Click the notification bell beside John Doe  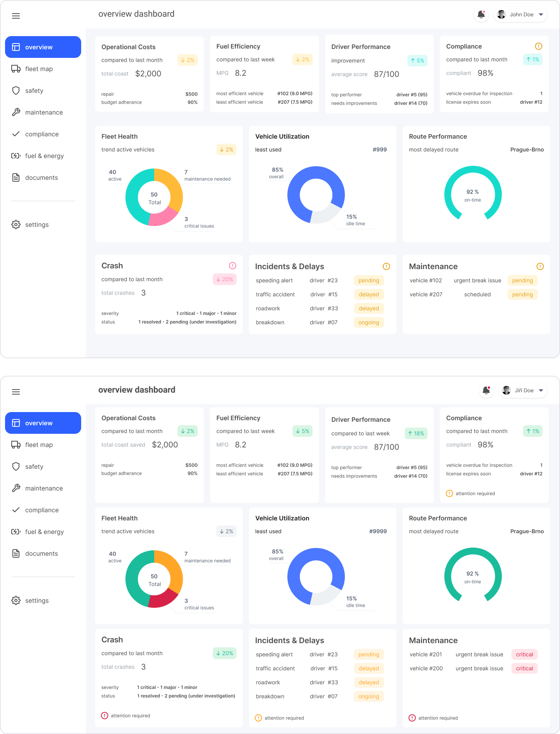tap(481, 15)
